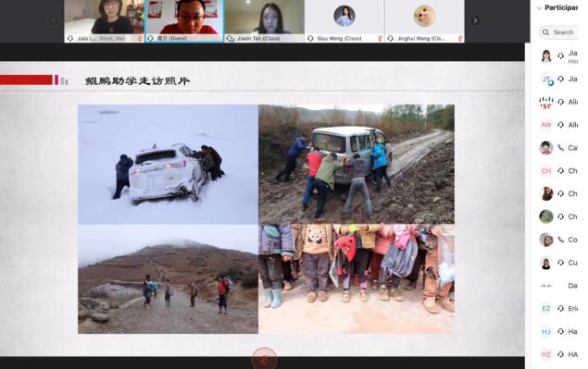Go to the previous video strip page
The image size is (588, 369).
click(x=54, y=20)
